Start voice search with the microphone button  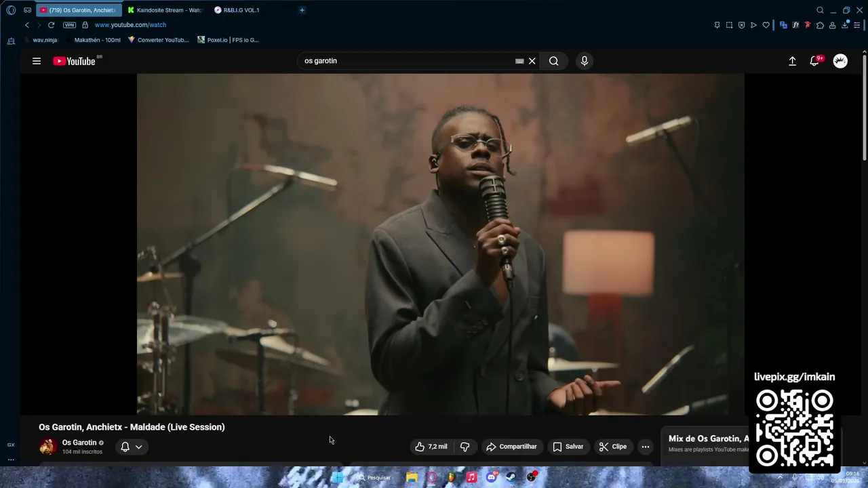tap(585, 61)
